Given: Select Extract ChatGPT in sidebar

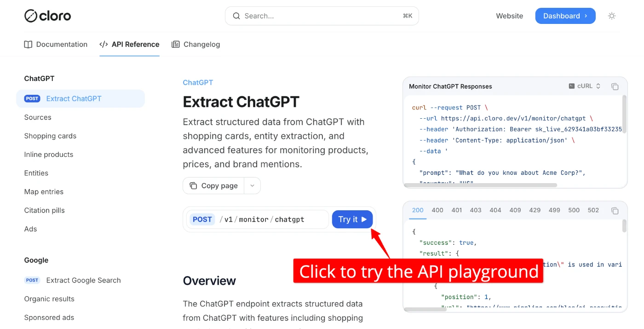Looking at the screenshot, I should click(x=80, y=98).
